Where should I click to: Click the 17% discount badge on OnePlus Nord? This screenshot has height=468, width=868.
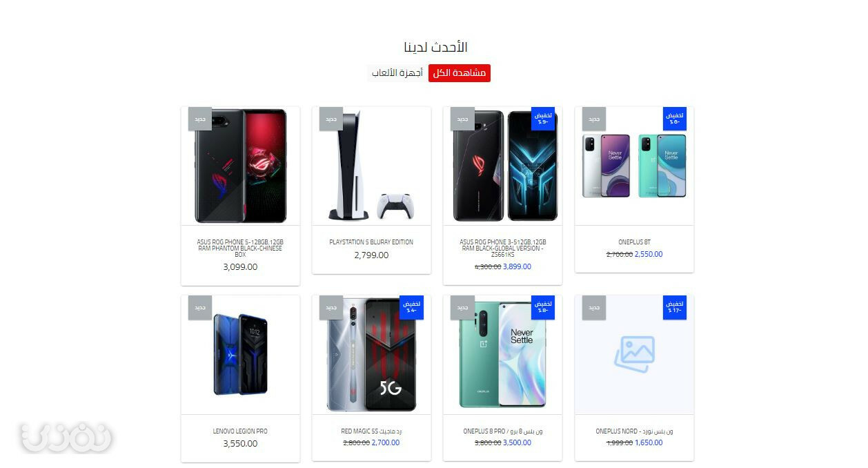pos(675,308)
